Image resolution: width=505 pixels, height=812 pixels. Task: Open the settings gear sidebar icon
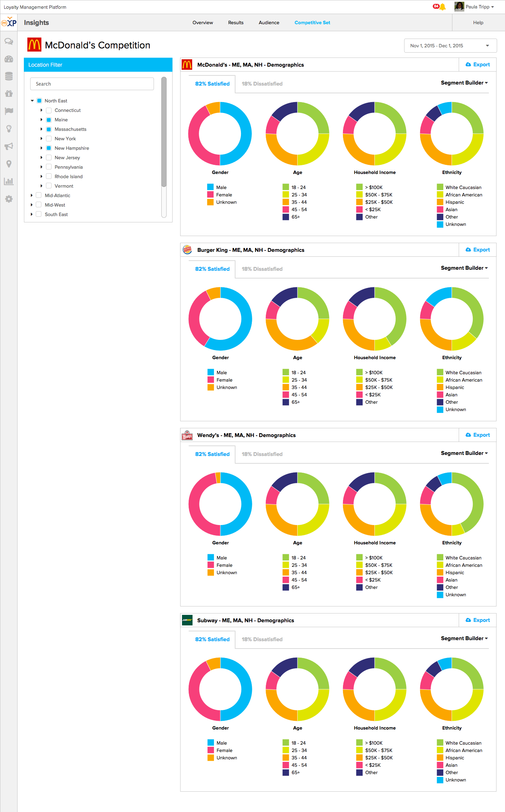(9, 199)
